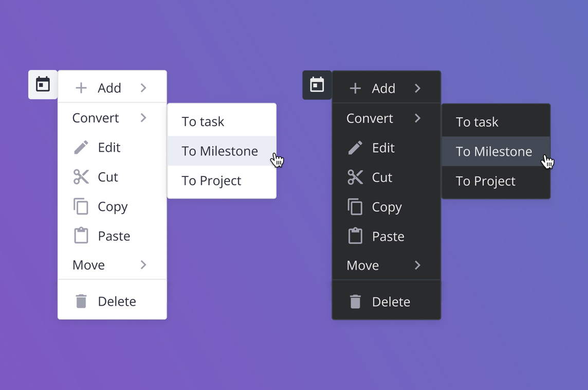
Task: Click the plus Add icon in dark menu
Action: [x=355, y=88]
